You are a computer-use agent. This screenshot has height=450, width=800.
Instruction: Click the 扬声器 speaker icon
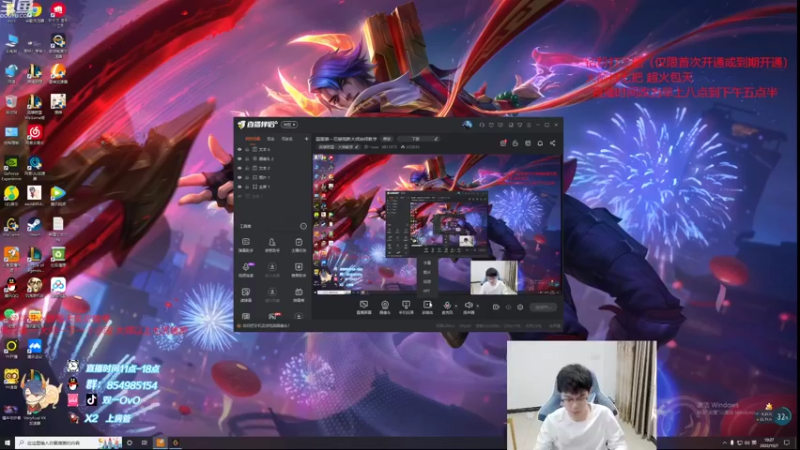point(468,307)
